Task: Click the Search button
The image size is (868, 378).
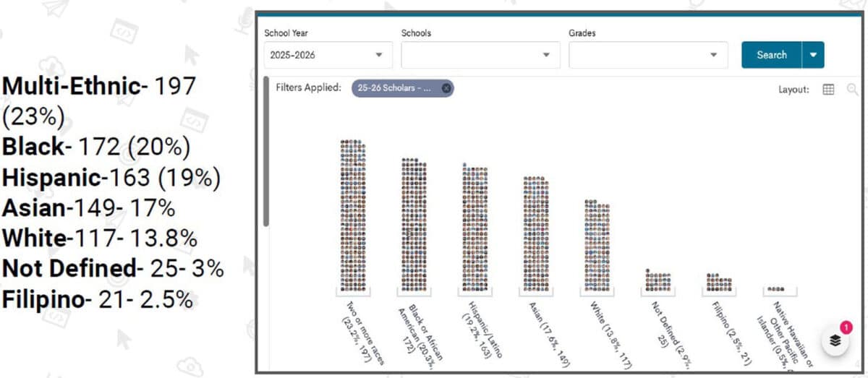Action: coord(772,55)
